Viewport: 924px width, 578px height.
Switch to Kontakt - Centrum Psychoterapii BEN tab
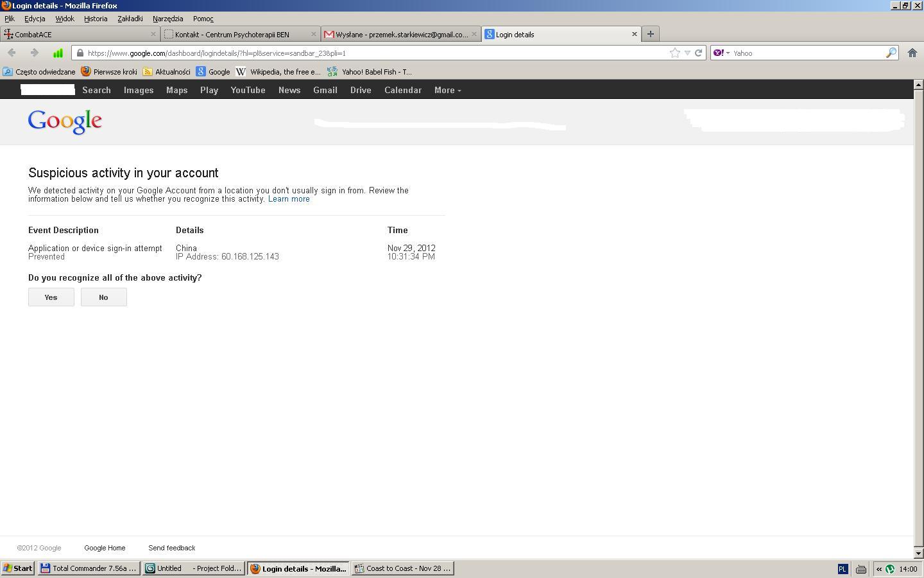pos(241,34)
